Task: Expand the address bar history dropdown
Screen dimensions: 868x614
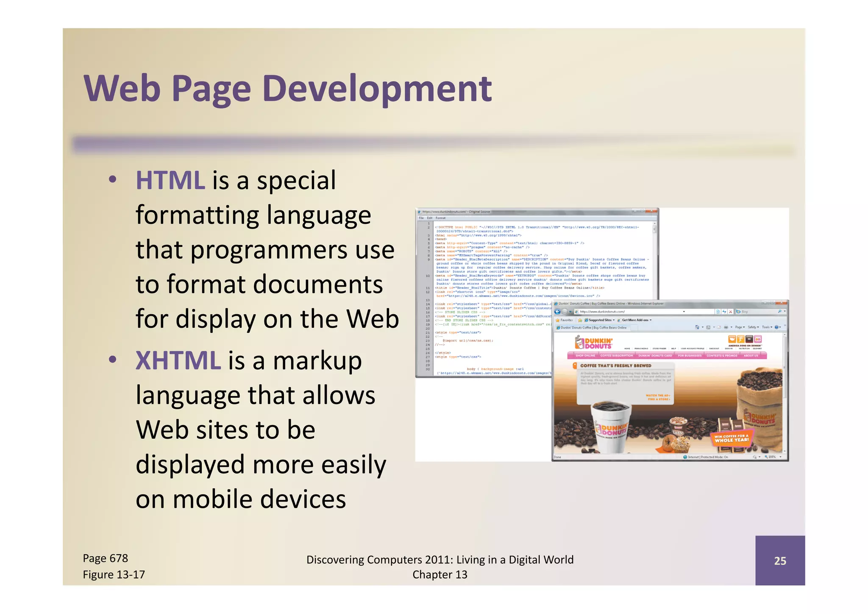Action: coord(684,312)
